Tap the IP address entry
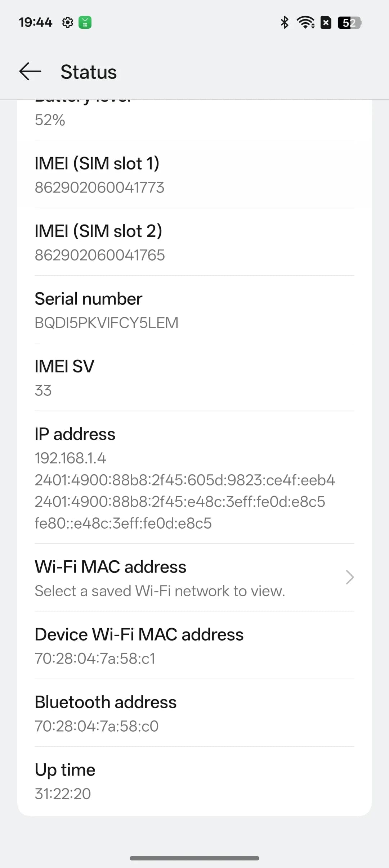Viewport: 389px width, 868px height. click(194, 478)
